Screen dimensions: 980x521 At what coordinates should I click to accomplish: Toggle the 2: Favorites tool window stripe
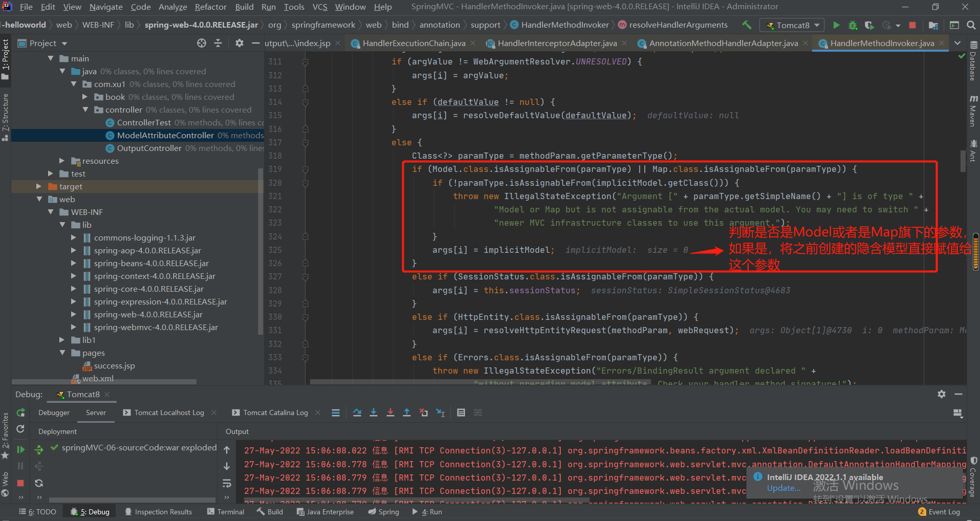coord(6,436)
